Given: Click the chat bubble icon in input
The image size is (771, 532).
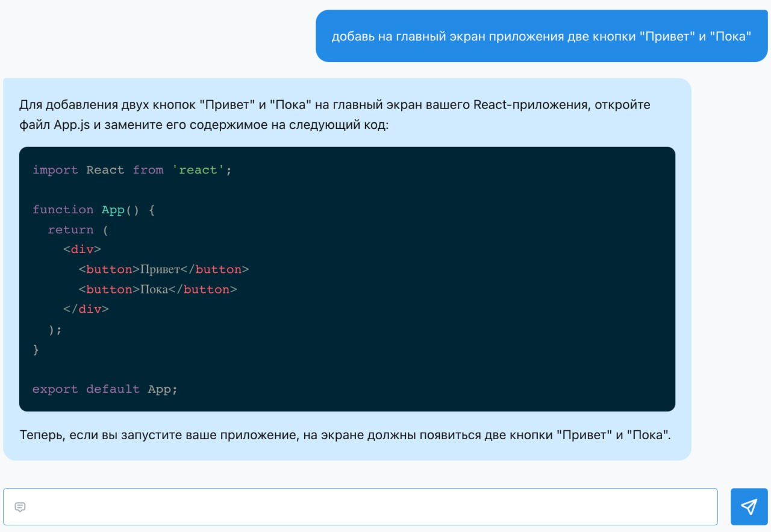Looking at the screenshot, I should [x=20, y=507].
